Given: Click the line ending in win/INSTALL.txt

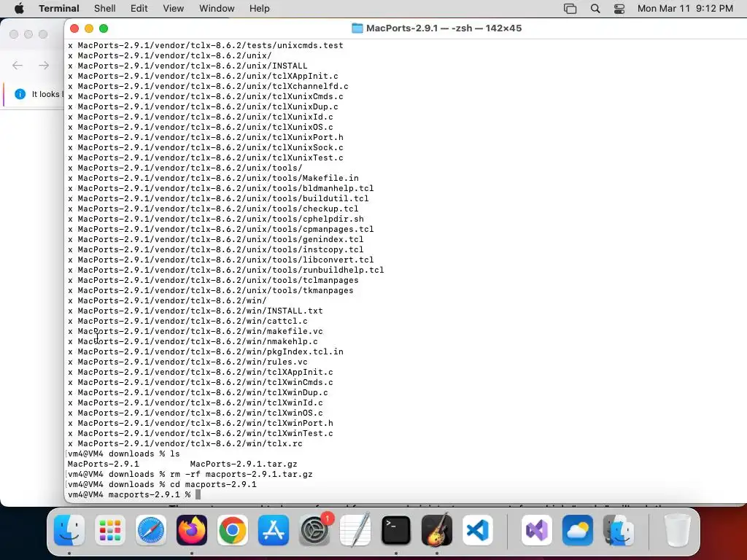Looking at the screenshot, I should pyautogui.click(x=196, y=311).
